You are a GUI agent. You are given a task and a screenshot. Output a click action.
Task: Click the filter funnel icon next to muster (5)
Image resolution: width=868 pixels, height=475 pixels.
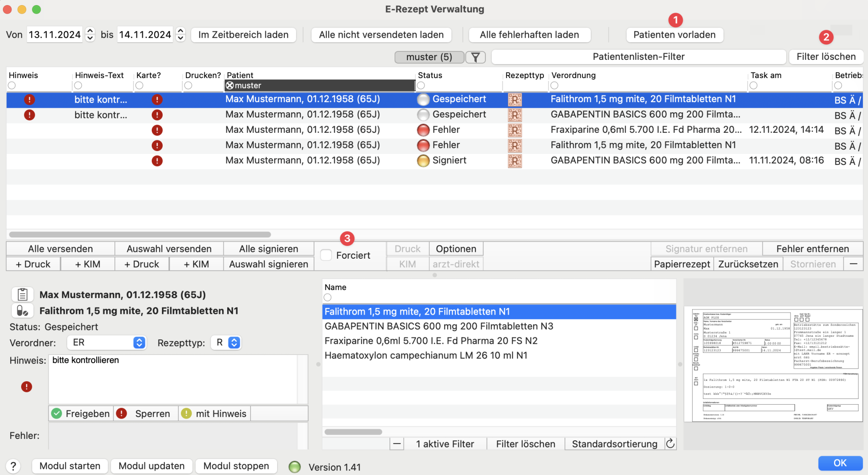point(476,57)
